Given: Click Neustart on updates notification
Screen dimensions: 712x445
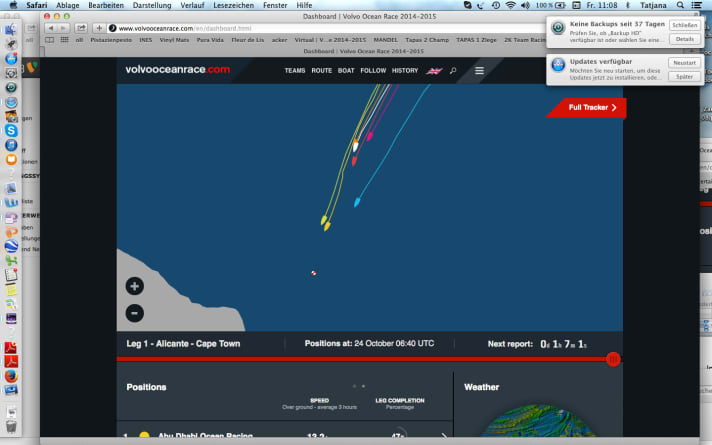Looking at the screenshot, I should (684, 63).
